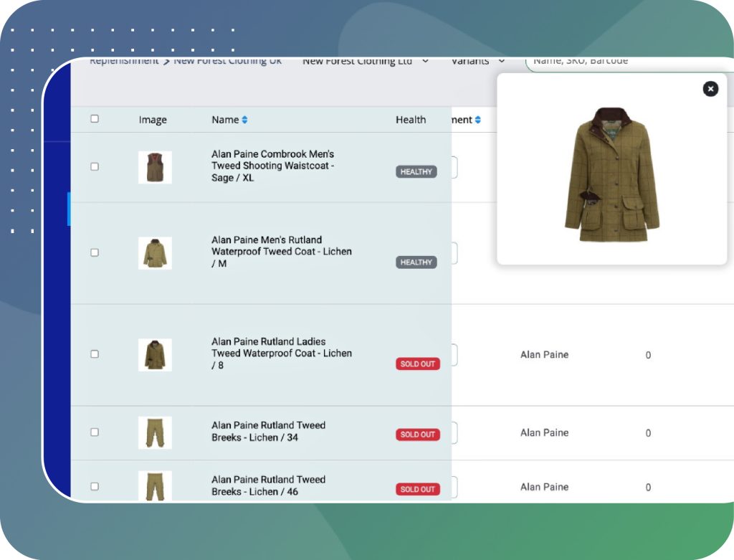Go to Replenishment in the breadcrumb
This screenshot has height=560, width=734.
pos(123,62)
